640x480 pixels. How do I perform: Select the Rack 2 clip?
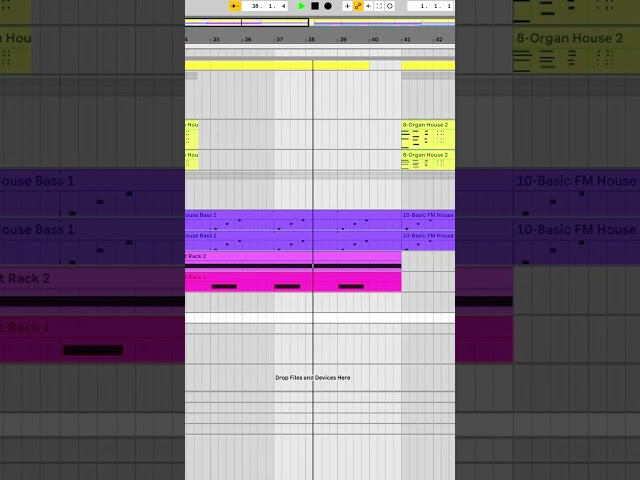pos(293,261)
